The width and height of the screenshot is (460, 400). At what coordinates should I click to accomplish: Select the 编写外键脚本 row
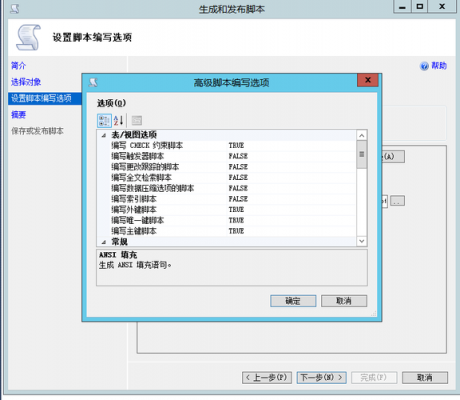pyautogui.click(x=227, y=209)
